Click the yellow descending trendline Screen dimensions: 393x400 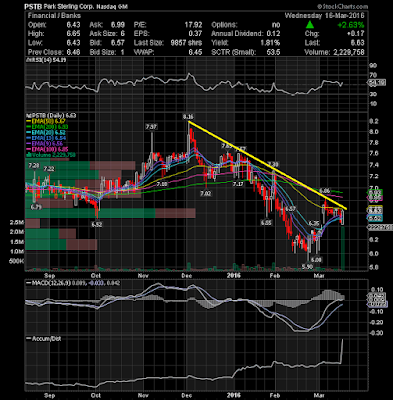[x=268, y=165]
